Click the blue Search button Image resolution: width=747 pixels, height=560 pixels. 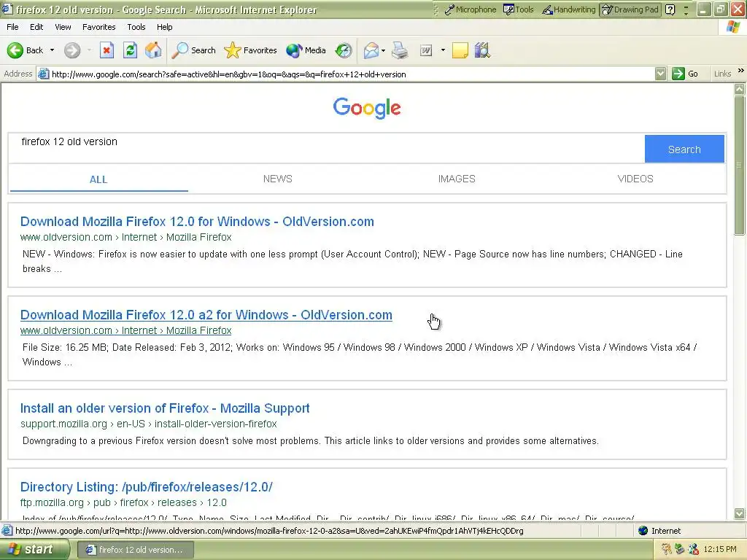click(684, 149)
